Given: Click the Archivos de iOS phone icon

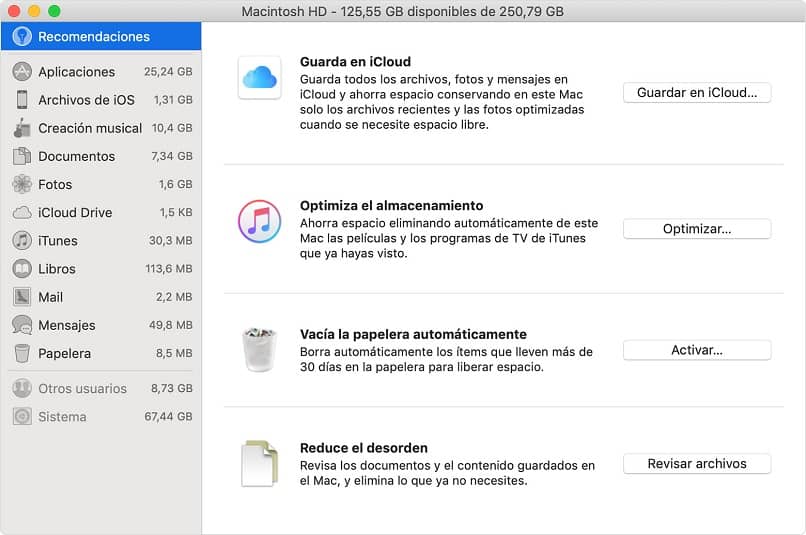Looking at the screenshot, I should [22, 99].
